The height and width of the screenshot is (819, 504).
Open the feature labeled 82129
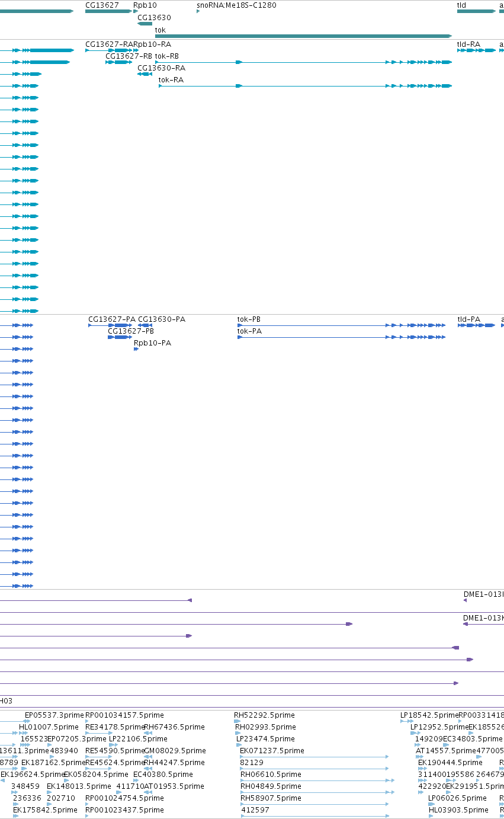252,763
